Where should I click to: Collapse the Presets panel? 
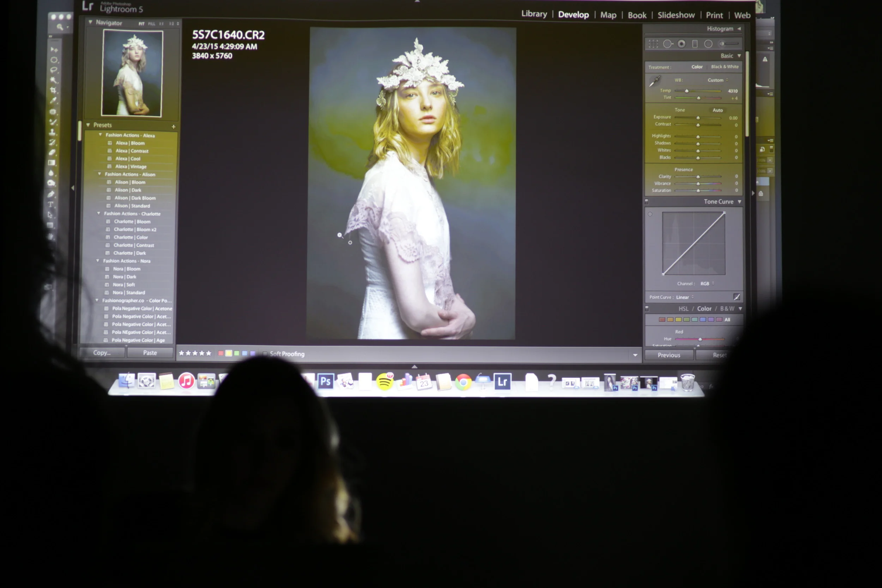pyautogui.click(x=88, y=125)
